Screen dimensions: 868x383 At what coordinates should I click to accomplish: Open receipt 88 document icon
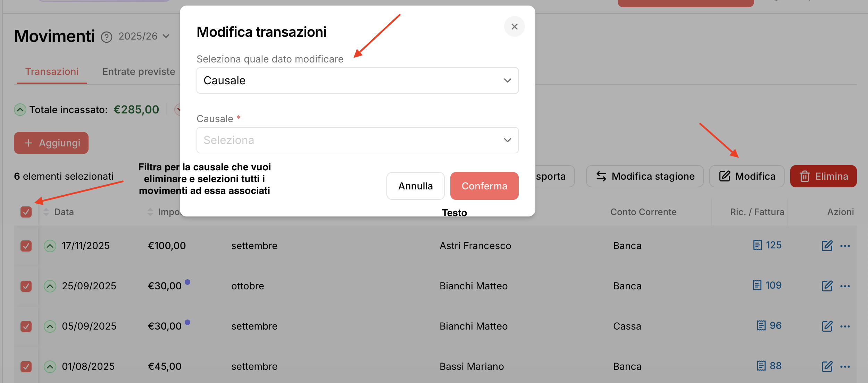tap(761, 366)
